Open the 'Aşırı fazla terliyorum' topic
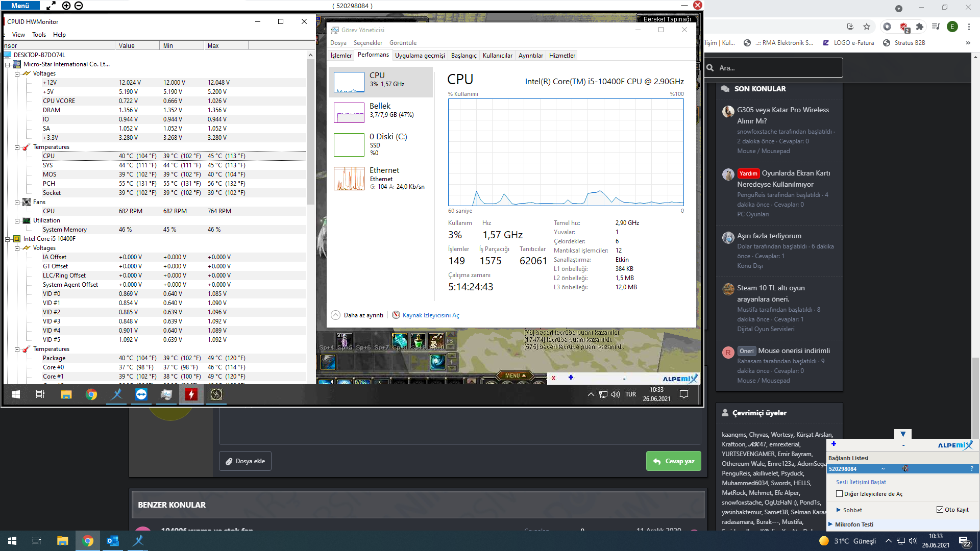 (769, 236)
